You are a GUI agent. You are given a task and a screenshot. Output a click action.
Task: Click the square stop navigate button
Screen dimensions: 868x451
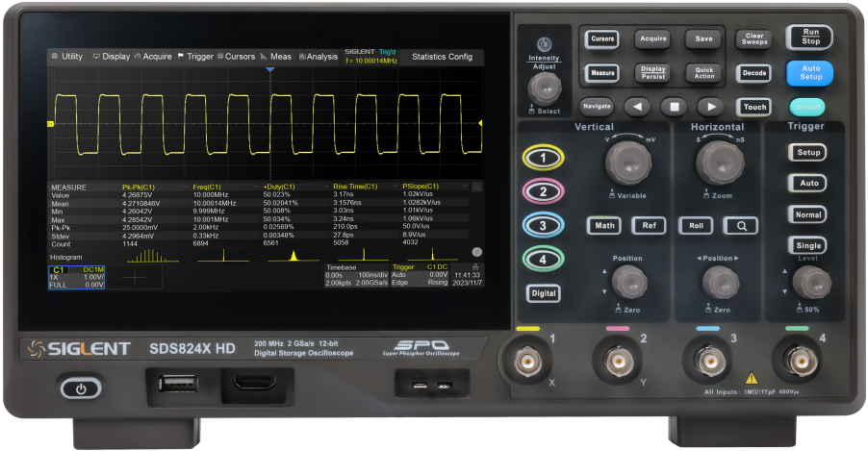click(675, 107)
